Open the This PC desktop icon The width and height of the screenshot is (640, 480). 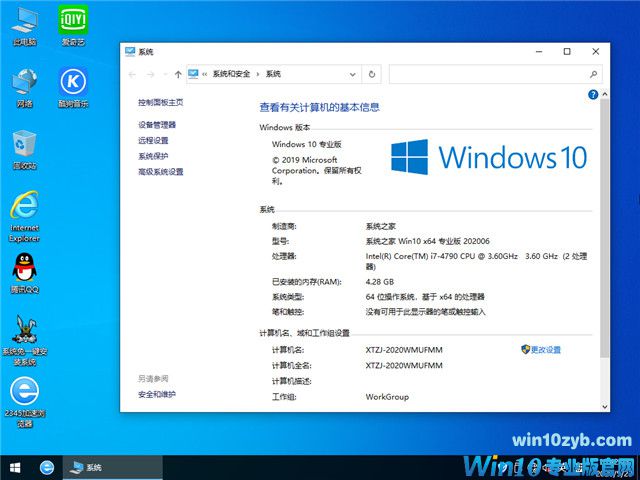[x=24, y=26]
